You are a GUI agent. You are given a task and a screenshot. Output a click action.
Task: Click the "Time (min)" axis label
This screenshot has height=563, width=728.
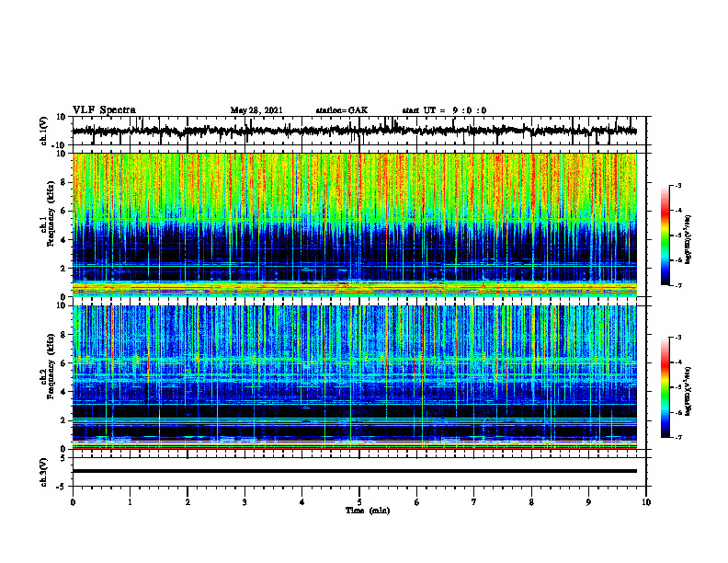[368, 511]
